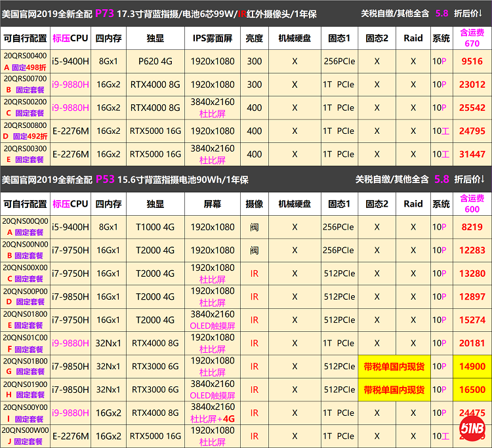492x448 pixels.
Task: Click the 含运费 670 header cell
Action: (x=472, y=38)
